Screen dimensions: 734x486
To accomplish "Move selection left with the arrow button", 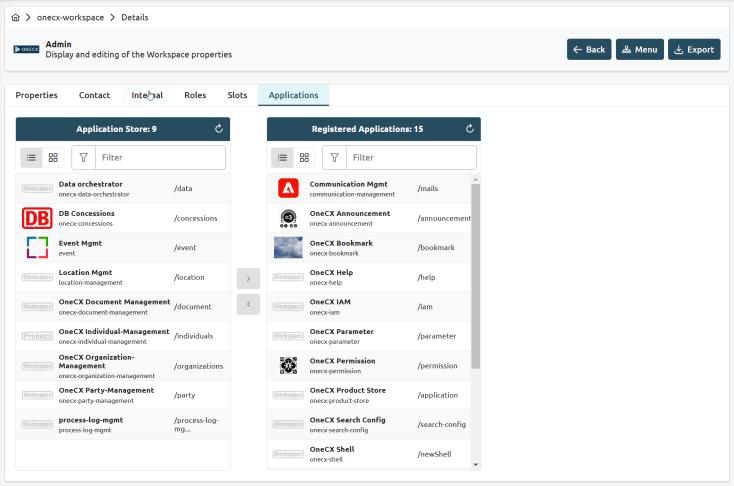I will (x=248, y=304).
